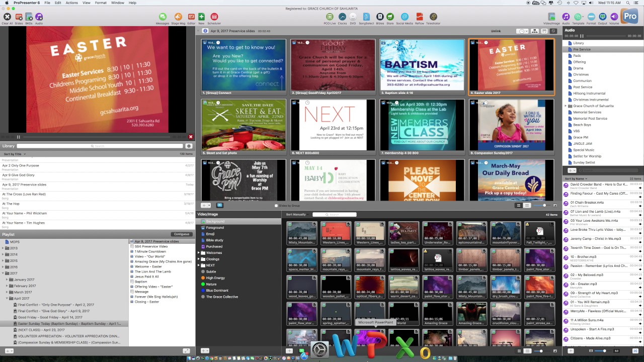Open the Store
This screenshot has width=644, height=362.
390,17
